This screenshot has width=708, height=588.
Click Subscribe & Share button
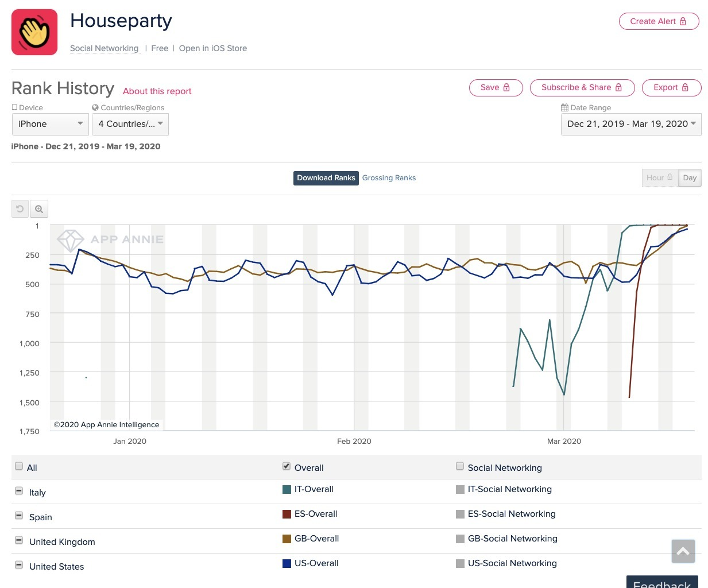pos(582,87)
